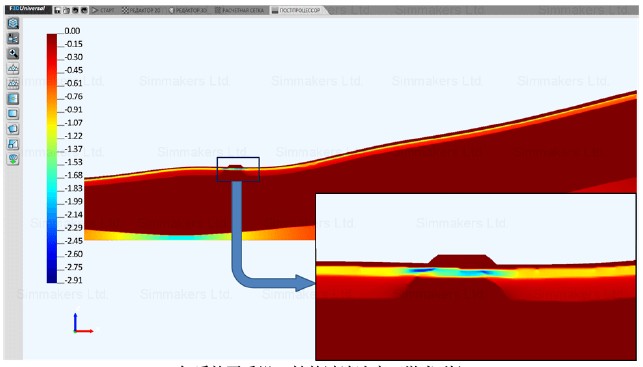
Task: Click the tilted blue plane icon
Action: tap(13, 129)
